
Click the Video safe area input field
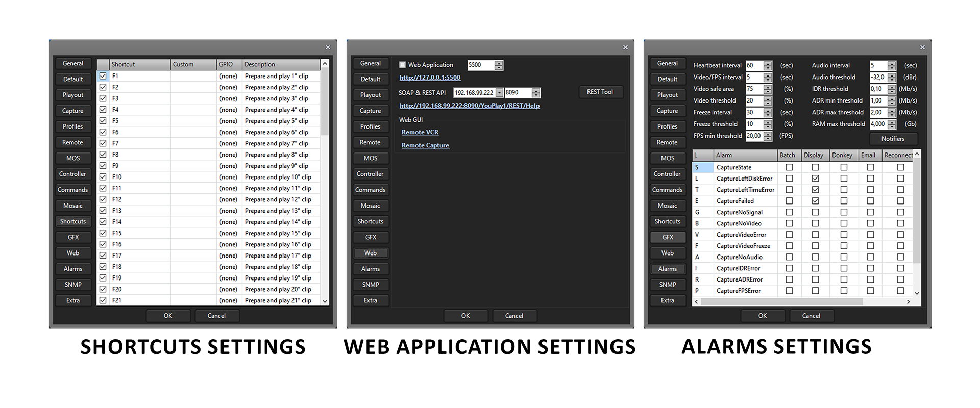(753, 89)
